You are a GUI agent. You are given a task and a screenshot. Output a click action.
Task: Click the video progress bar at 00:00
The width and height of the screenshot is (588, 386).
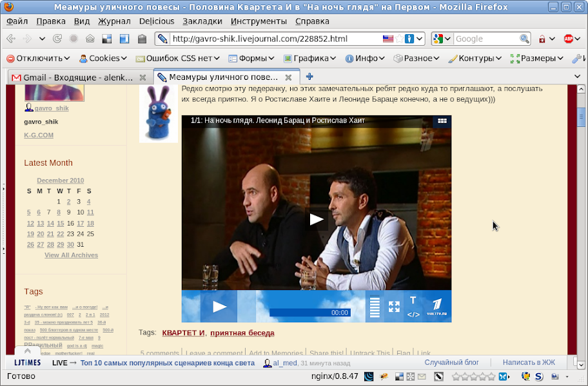309,313
